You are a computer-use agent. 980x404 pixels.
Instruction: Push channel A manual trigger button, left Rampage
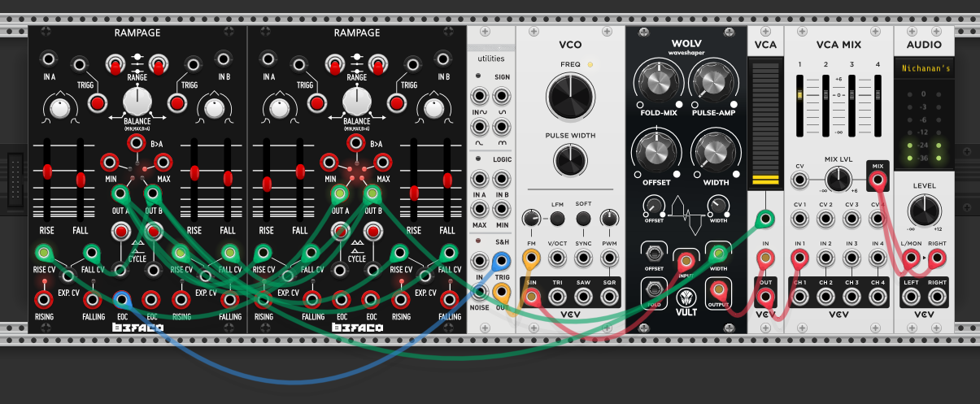(98, 102)
